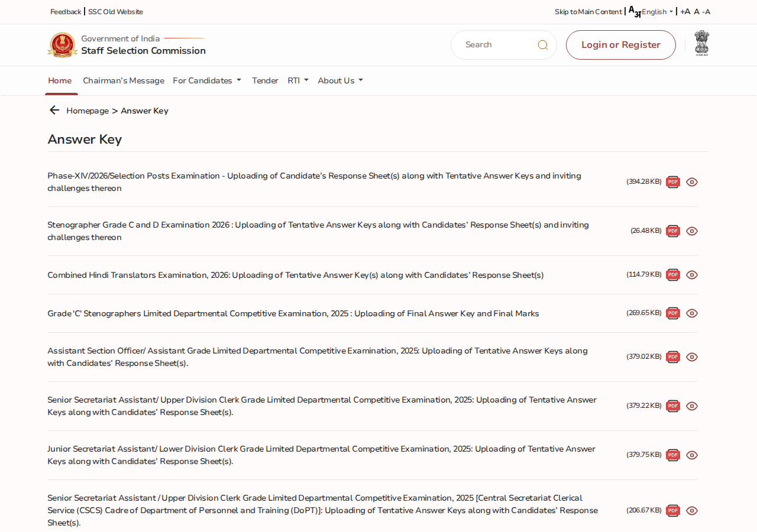The width and height of the screenshot is (757, 532).
Task: Open PDF for the CSCS Cadre DoPT notice
Action: click(x=673, y=511)
